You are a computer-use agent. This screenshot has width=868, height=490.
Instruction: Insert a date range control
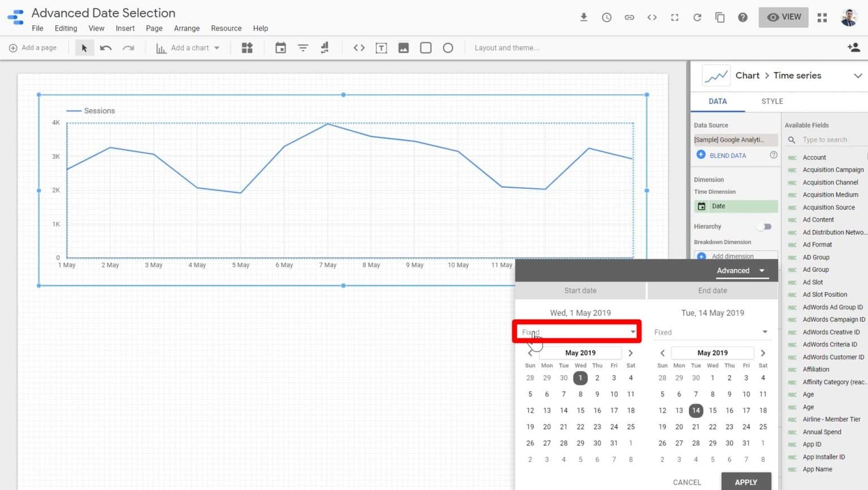click(280, 47)
